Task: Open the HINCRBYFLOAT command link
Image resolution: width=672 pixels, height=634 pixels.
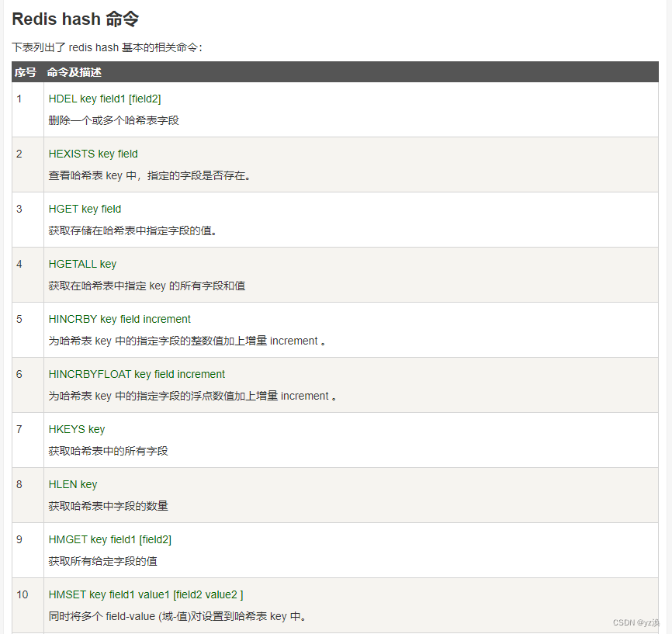Action: coord(137,374)
